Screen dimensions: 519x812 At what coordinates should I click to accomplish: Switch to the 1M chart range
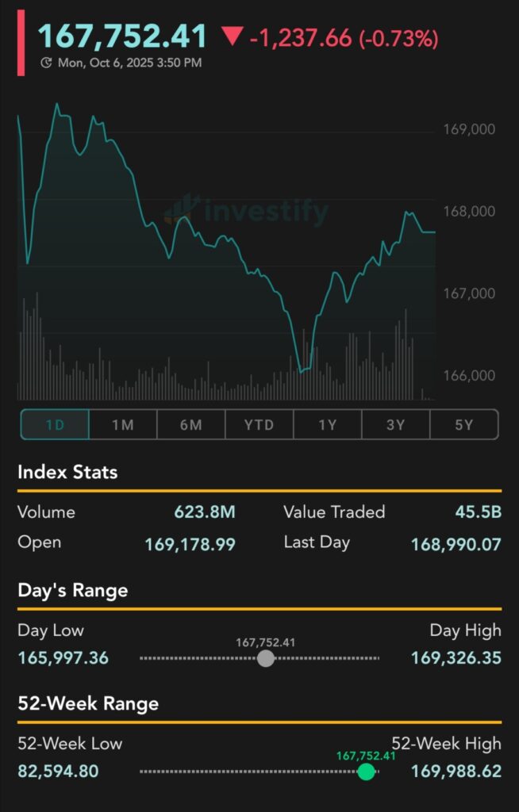click(123, 425)
